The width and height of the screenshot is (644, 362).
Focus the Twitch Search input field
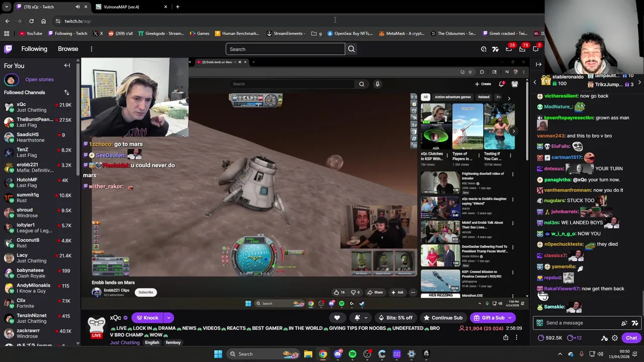click(285, 49)
